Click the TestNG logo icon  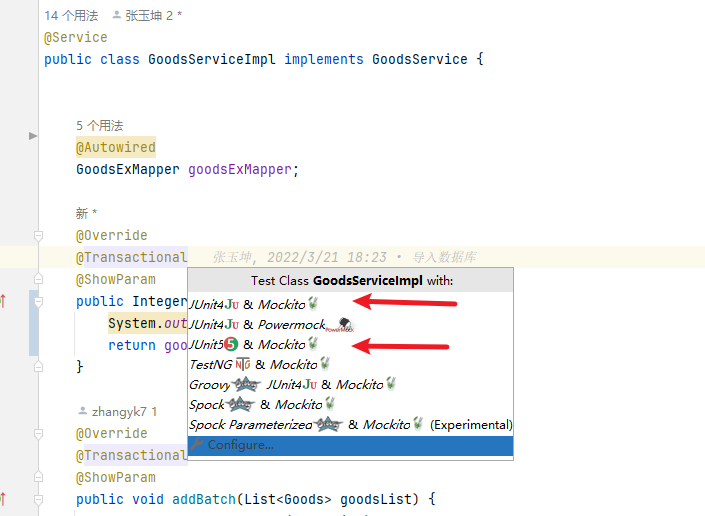tap(243, 364)
